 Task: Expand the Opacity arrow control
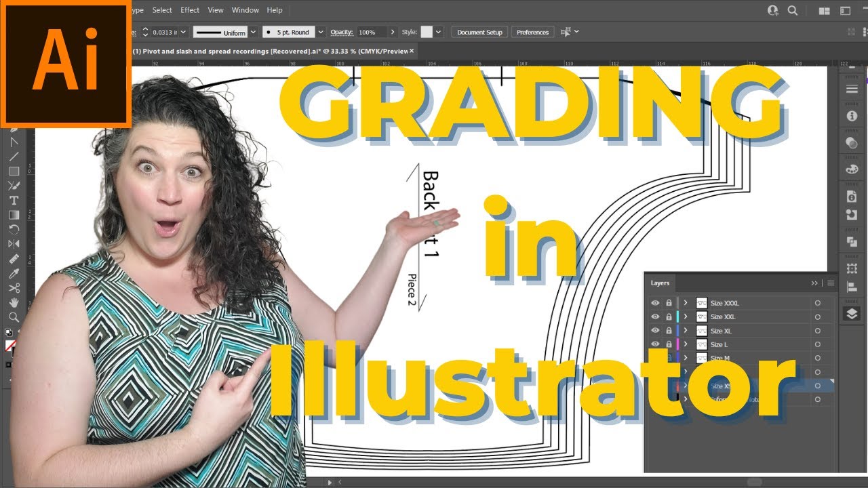pos(393,32)
